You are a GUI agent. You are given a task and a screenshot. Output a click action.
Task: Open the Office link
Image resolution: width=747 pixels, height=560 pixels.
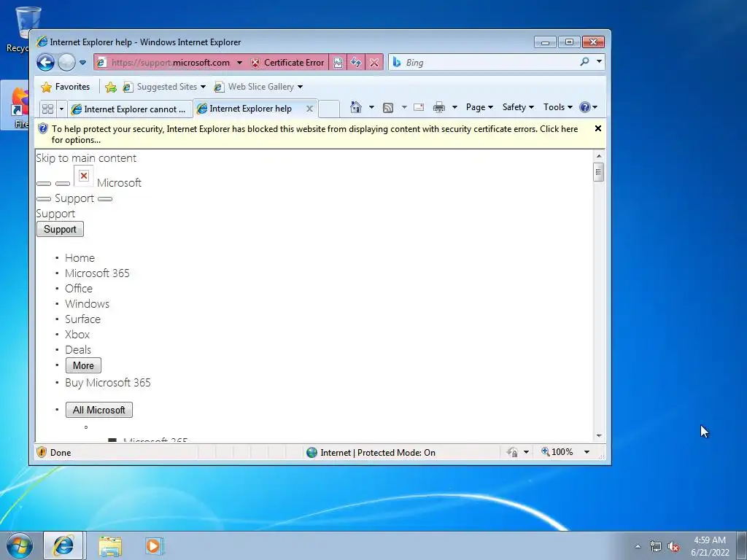79,288
